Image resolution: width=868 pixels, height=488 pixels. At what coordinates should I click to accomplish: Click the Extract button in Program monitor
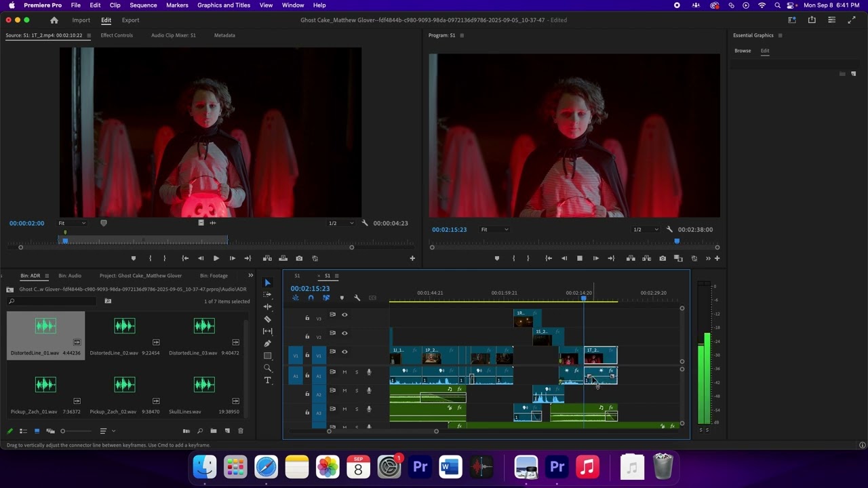[x=646, y=258]
